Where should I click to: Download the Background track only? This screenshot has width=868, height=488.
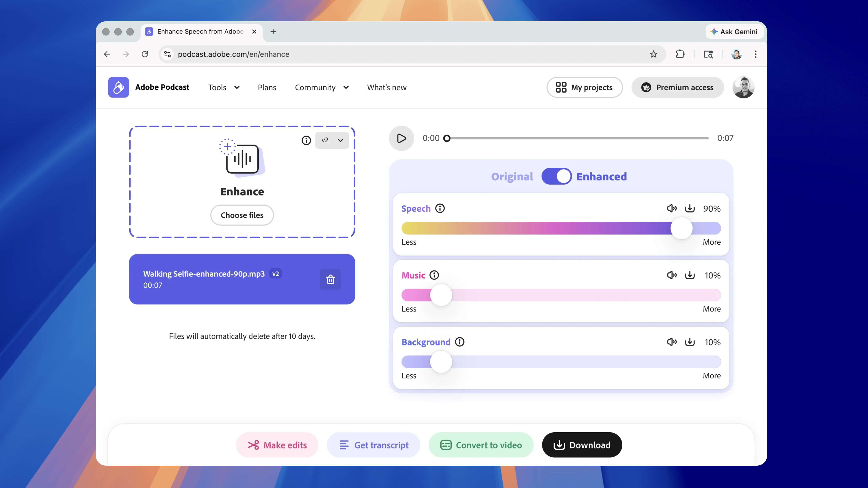pyautogui.click(x=690, y=342)
